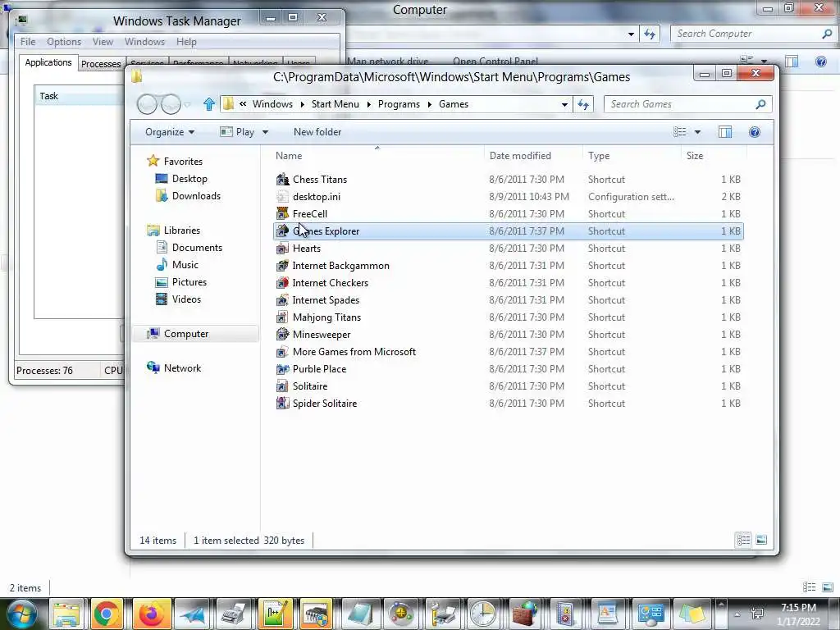Select the desktop.ini file icon

tap(282, 197)
